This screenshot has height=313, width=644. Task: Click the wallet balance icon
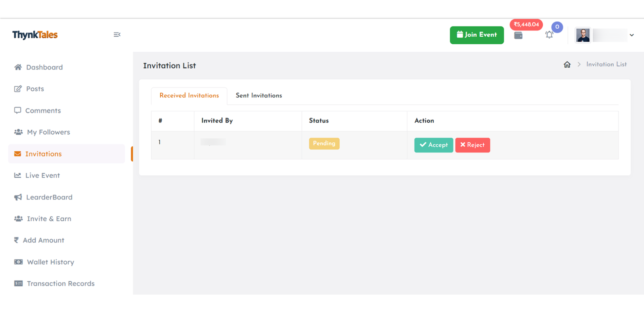[518, 35]
